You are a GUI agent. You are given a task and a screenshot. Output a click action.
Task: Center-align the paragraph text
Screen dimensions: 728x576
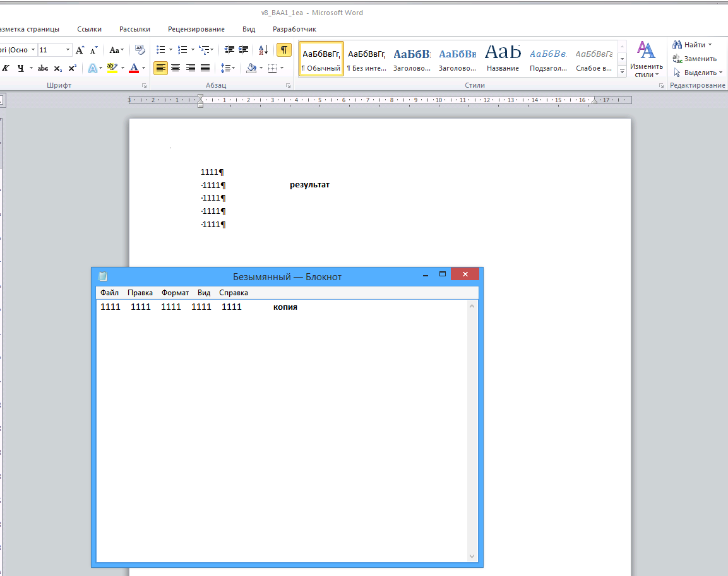click(176, 68)
